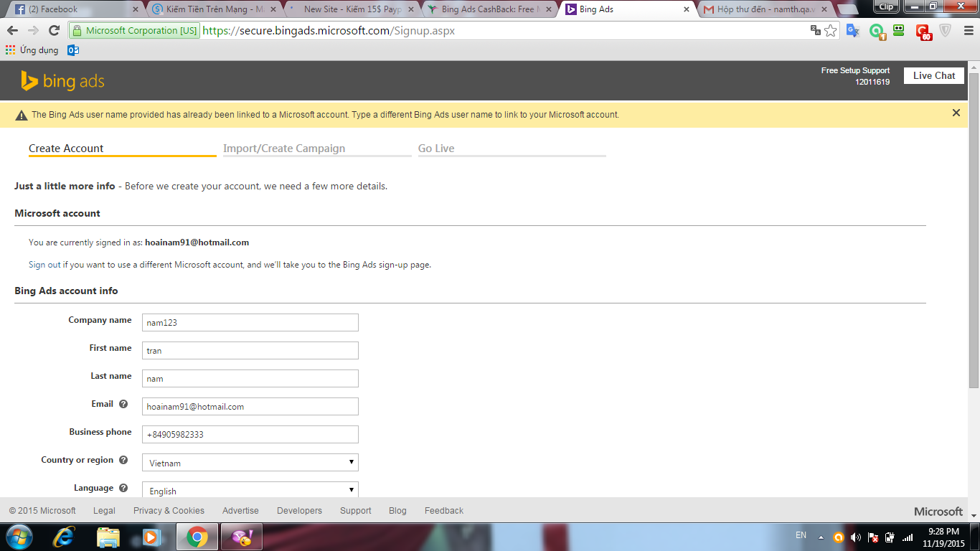Switch to the New Site tab

tap(350, 9)
